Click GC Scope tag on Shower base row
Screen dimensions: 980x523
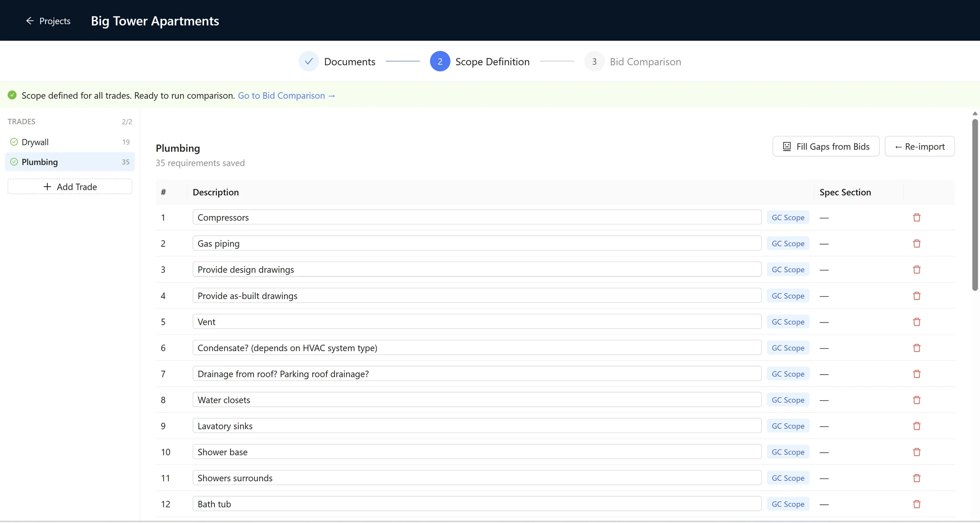[x=788, y=452]
